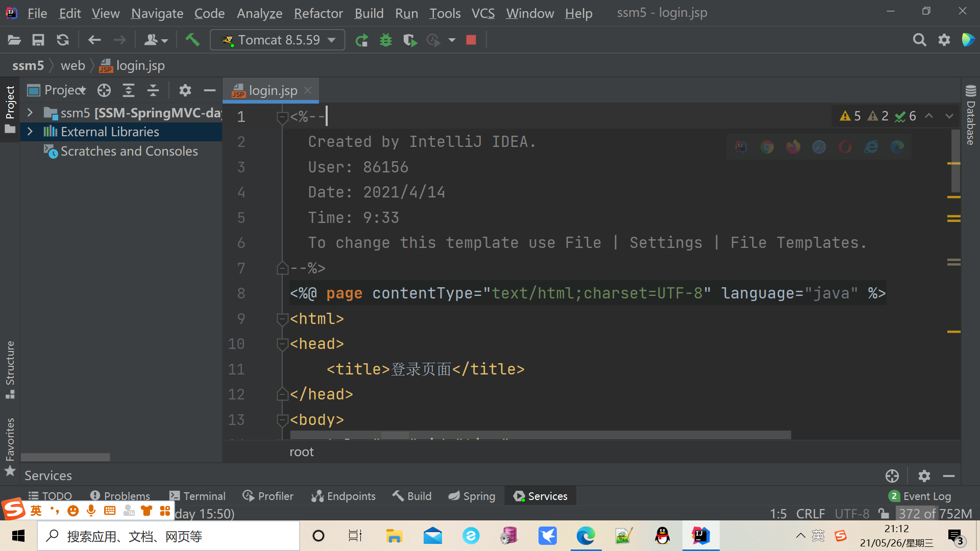This screenshot has width=980, height=551.
Task: Rerun Tomcat with the green arrow icon
Action: point(361,40)
